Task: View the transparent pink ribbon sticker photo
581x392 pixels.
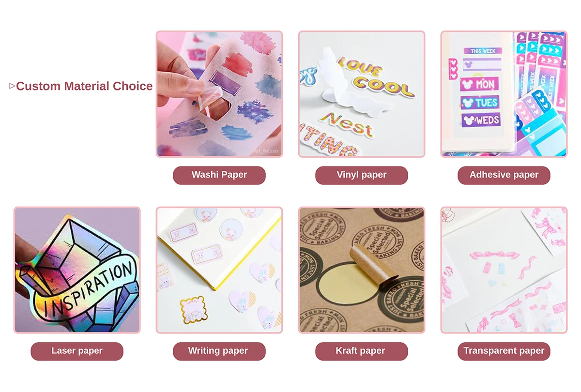Action: (x=504, y=270)
